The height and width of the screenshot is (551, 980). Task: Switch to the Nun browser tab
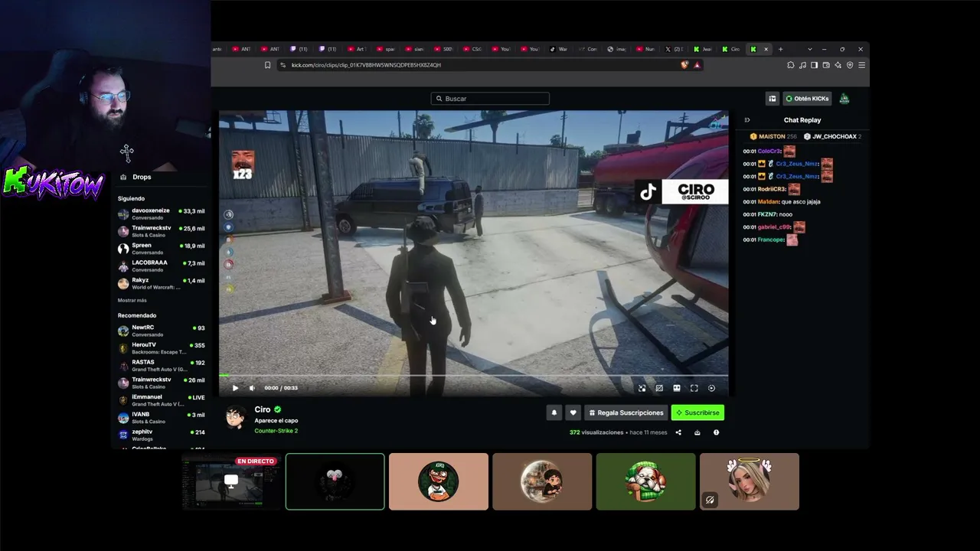[645, 49]
